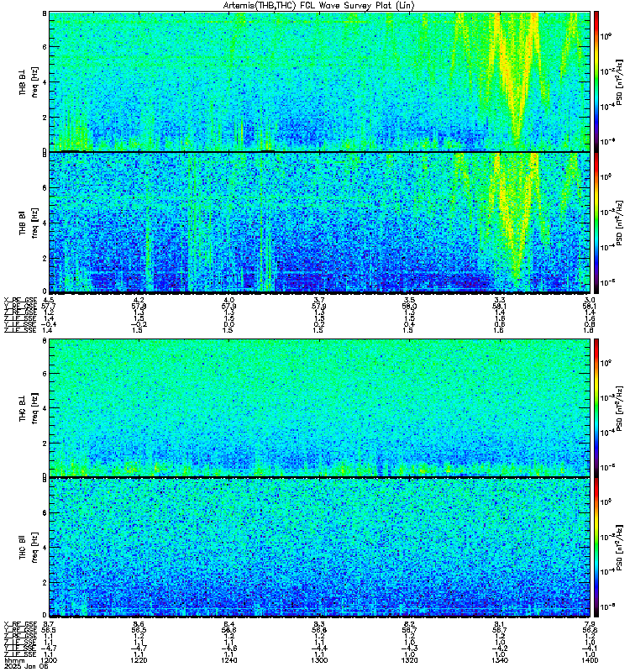
Task: Click the THB X_RE_GSE value '3.5'
Action: point(409,300)
